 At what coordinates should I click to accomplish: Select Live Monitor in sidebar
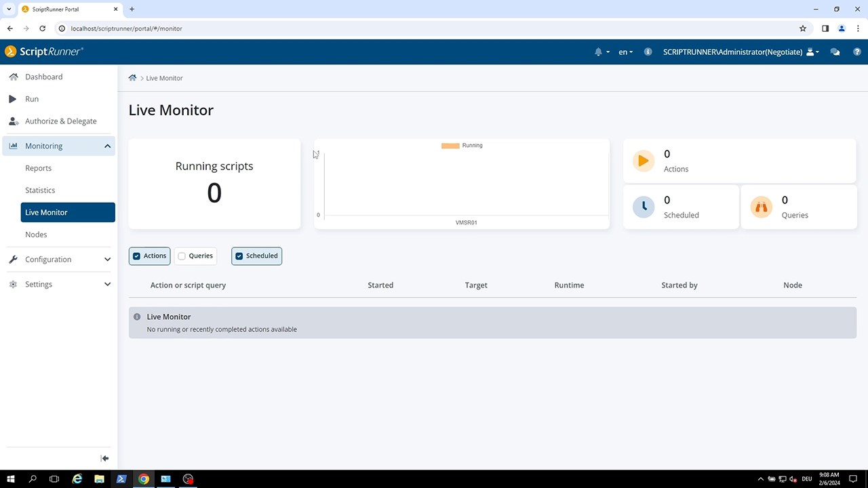point(68,212)
